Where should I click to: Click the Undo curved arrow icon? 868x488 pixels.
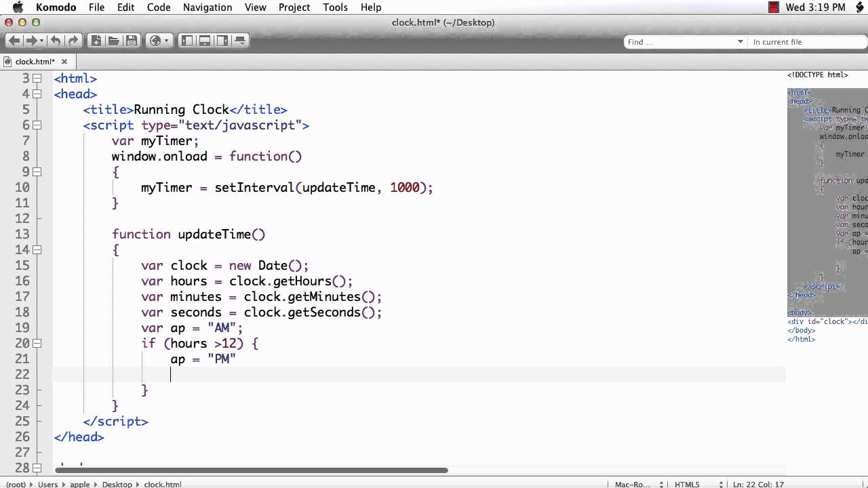click(56, 41)
